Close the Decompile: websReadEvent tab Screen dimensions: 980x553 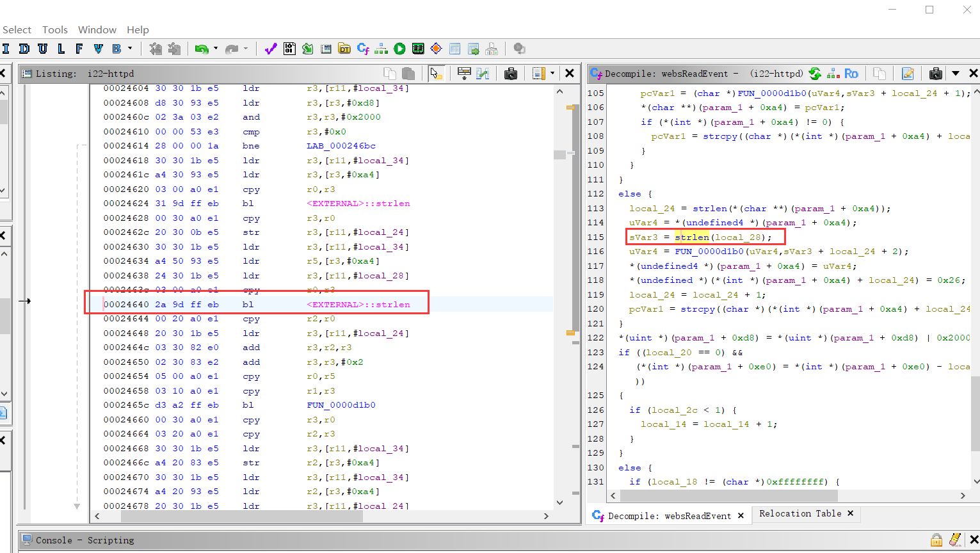(741, 515)
